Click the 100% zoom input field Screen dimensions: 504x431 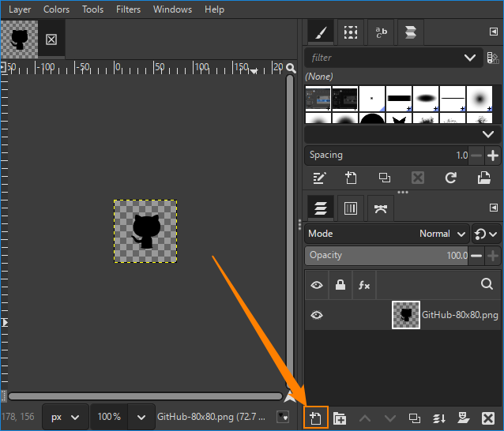109,418
